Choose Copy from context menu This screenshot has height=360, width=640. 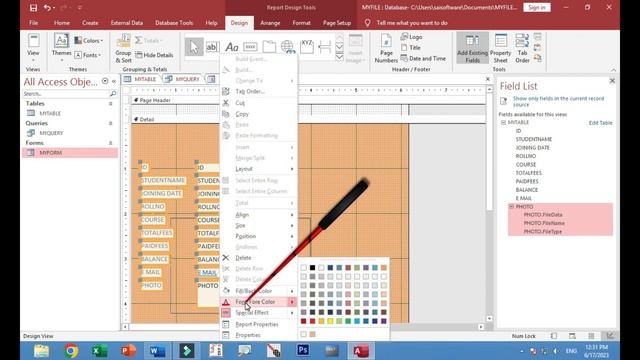(x=258, y=114)
